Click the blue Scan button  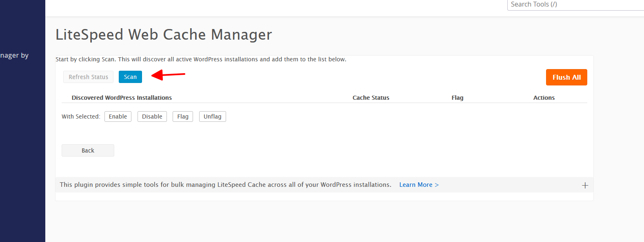tap(130, 77)
